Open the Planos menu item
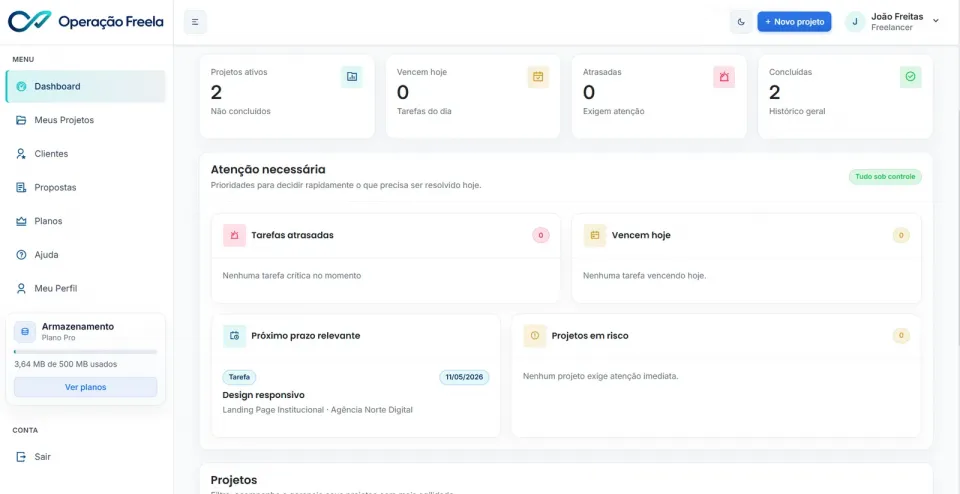The width and height of the screenshot is (960, 494). pos(85,221)
